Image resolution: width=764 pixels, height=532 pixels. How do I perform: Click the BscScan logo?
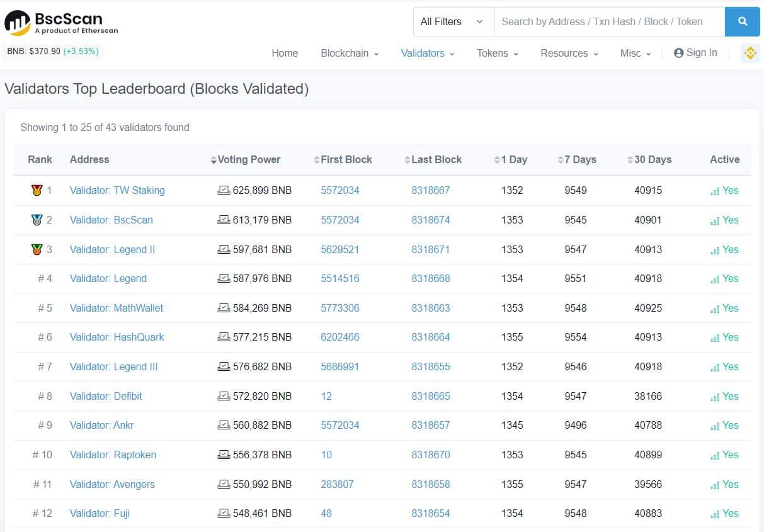[x=61, y=22]
